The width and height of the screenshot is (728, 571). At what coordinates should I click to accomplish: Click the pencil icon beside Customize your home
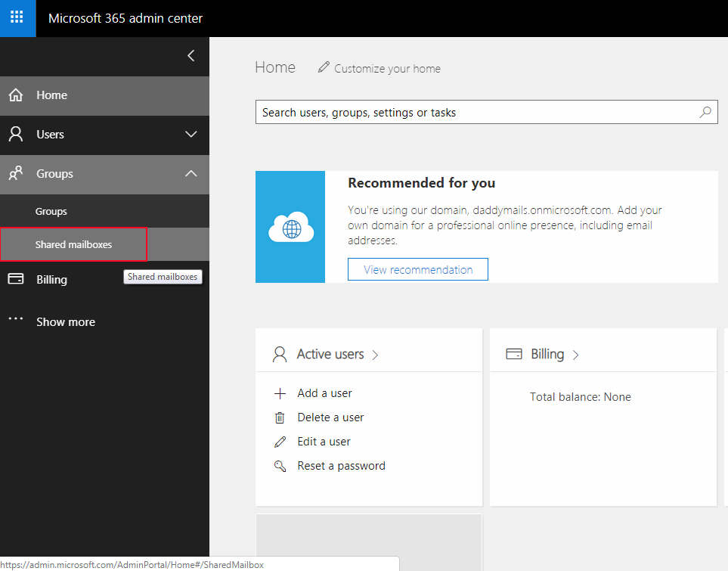coord(324,67)
